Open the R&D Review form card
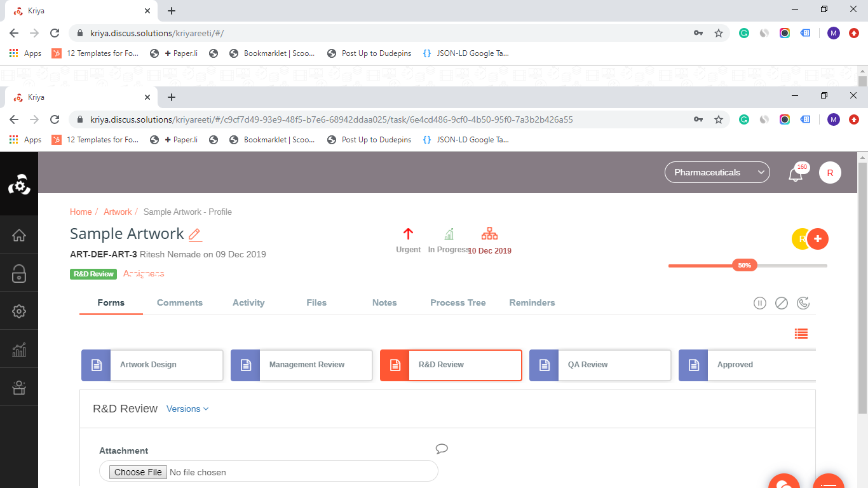This screenshot has height=488, width=868. [x=451, y=365]
